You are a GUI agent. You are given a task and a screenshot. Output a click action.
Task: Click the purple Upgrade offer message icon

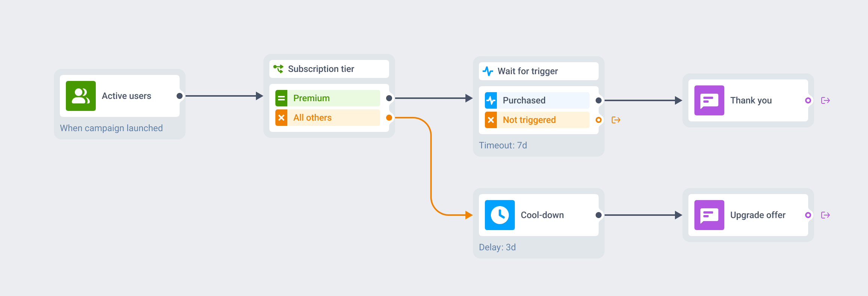pyautogui.click(x=709, y=215)
